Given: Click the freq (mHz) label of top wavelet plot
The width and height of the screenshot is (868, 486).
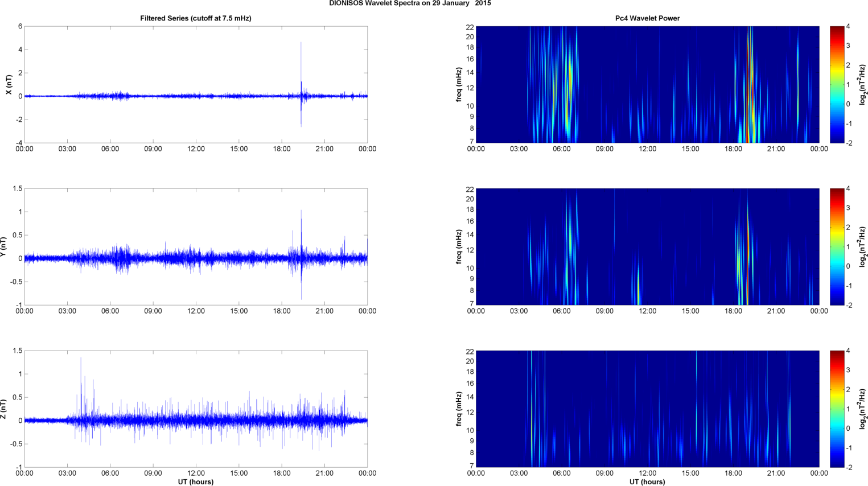Looking at the screenshot, I should pos(459,85).
